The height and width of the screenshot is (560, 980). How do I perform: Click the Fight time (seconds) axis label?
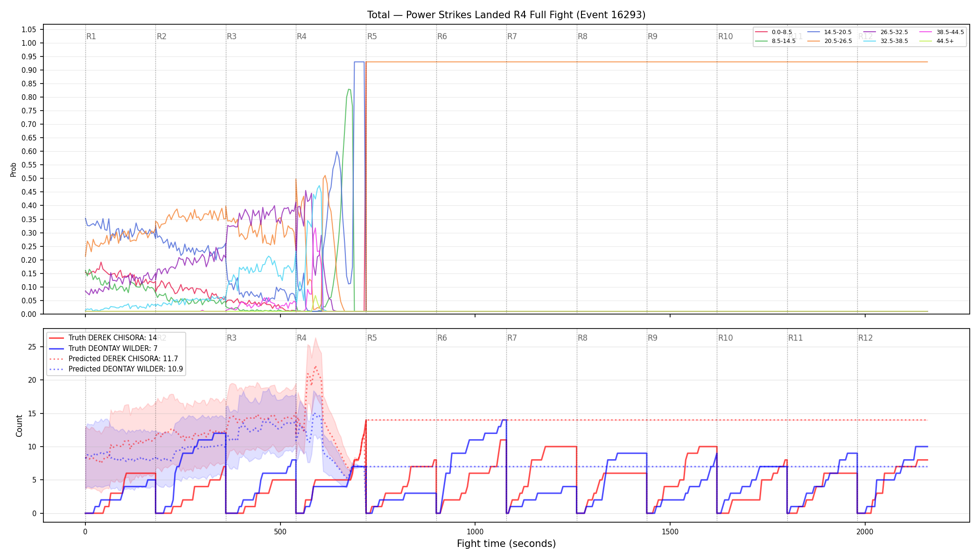(x=506, y=544)
